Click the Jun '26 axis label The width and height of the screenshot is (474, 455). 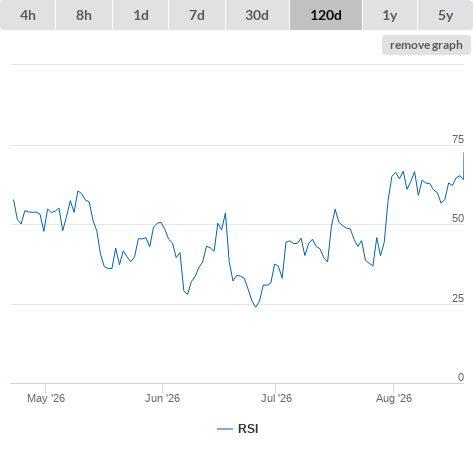point(162,398)
